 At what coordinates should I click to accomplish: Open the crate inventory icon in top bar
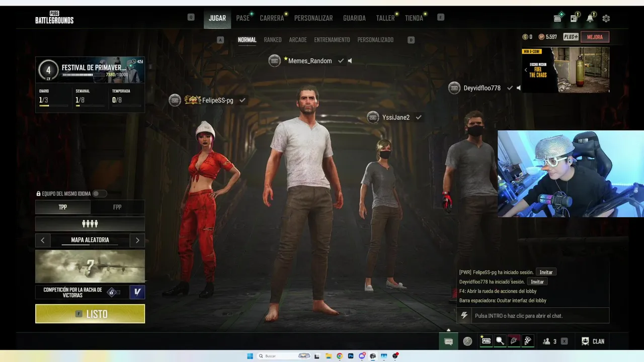click(x=557, y=19)
